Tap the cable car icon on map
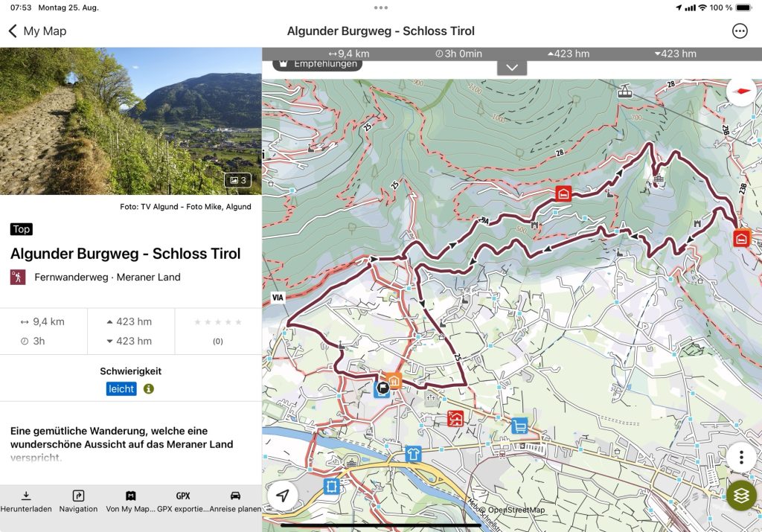Image resolution: width=762 pixels, height=532 pixels. (x=624, y=92)
